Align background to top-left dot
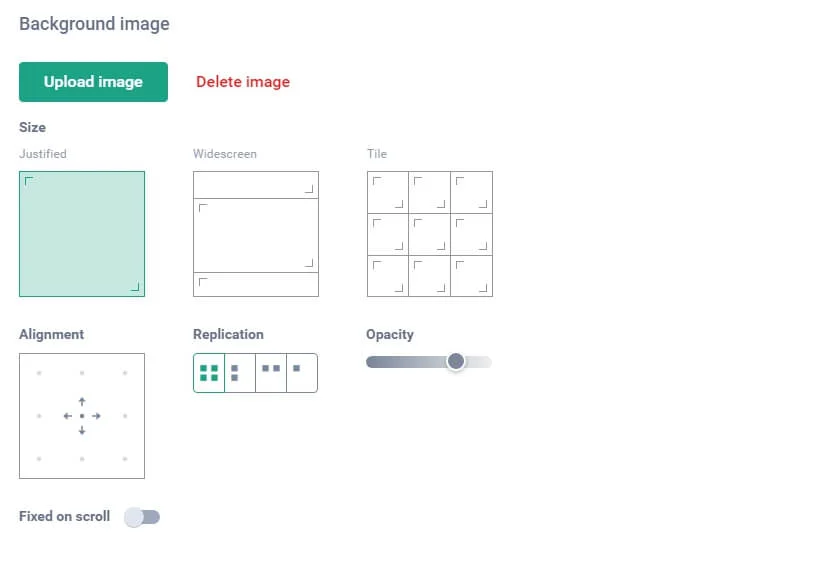 click(x=39, y=373)
